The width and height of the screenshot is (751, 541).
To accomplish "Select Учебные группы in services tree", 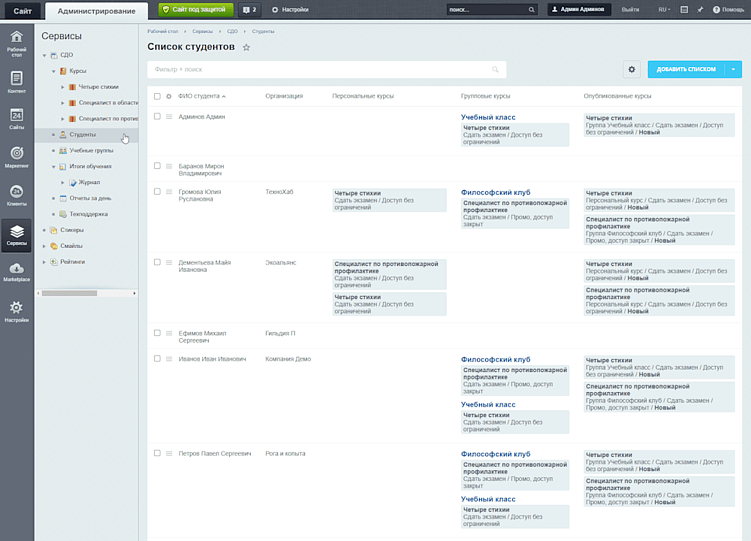I will click(91, 150).
